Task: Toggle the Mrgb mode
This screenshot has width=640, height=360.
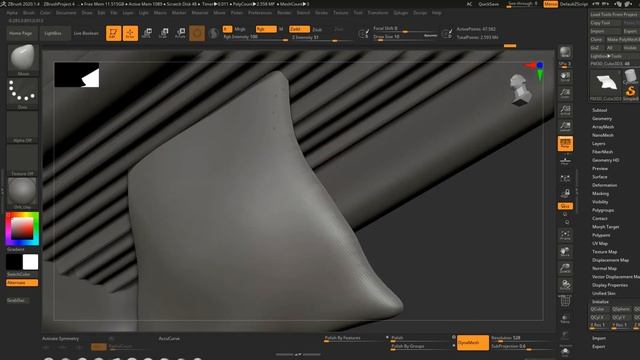Action: (240, 29)
